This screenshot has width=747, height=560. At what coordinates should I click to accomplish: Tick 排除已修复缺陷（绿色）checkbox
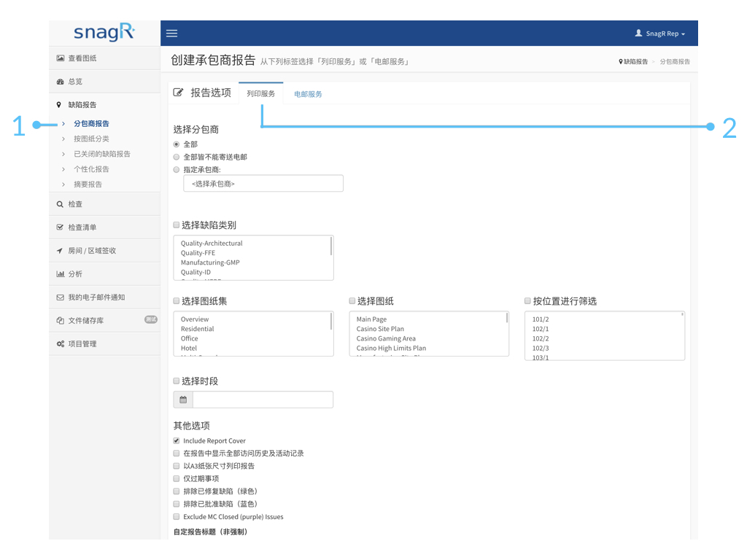(177, 491)
